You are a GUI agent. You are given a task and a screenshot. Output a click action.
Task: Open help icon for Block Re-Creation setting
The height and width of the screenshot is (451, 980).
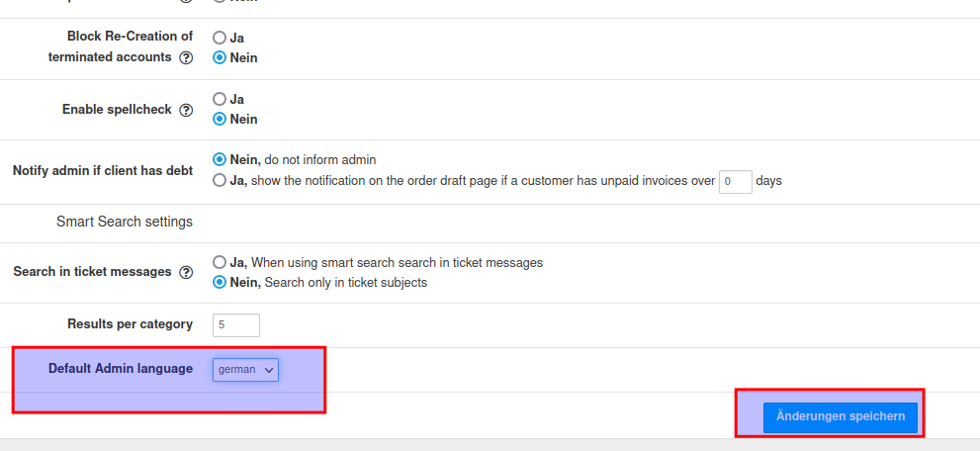coord(186,58)
